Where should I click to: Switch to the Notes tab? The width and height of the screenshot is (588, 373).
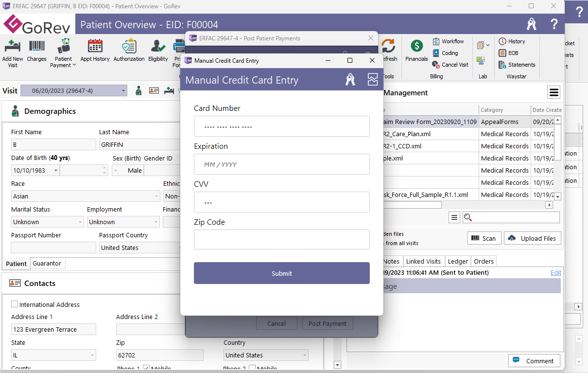(x=391, y=261)
